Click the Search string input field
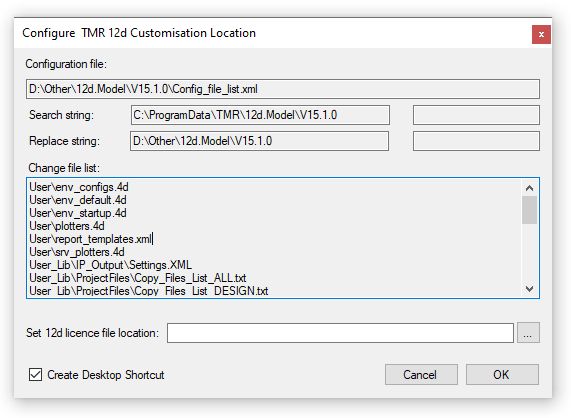This screenshot has height=418, width=571. pyautogui.click(x=260, y=115)
